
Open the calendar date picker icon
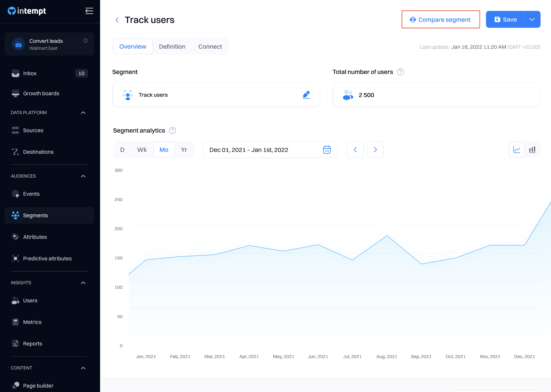[327, 150]
